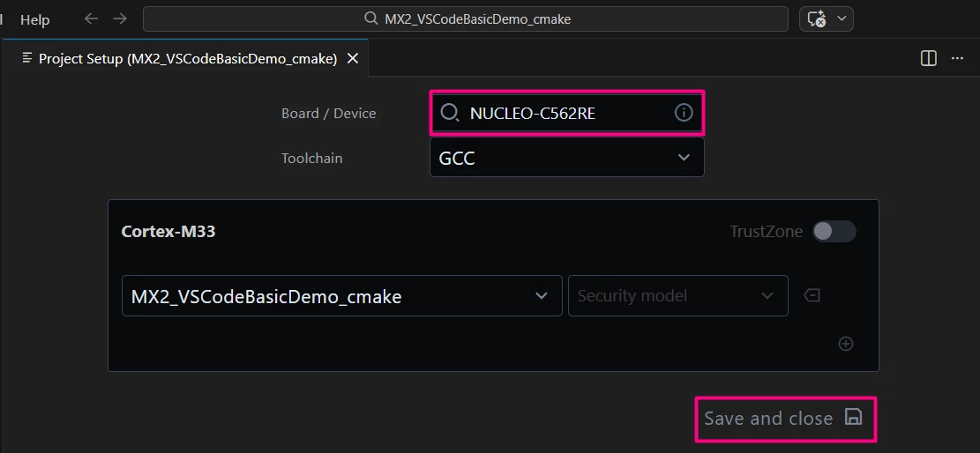Go back with the left arrow
980x453 pixels.
91,19
